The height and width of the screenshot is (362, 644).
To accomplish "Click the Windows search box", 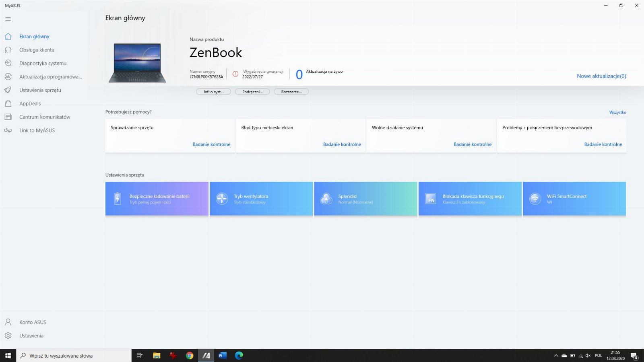I will pyautogui.click(x=74, y=356).
